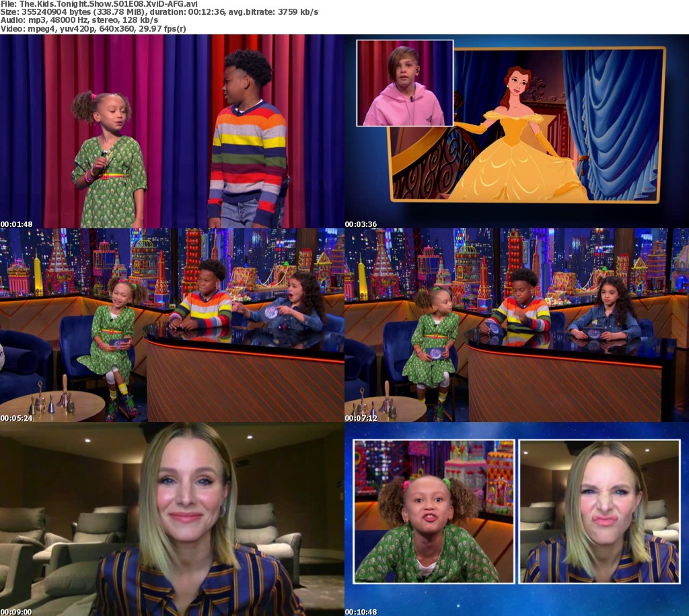The width and height of the screenshot is (689, 616).
Task: Jump to the 00:07:12 timestamp label
Action: point(361,417)
